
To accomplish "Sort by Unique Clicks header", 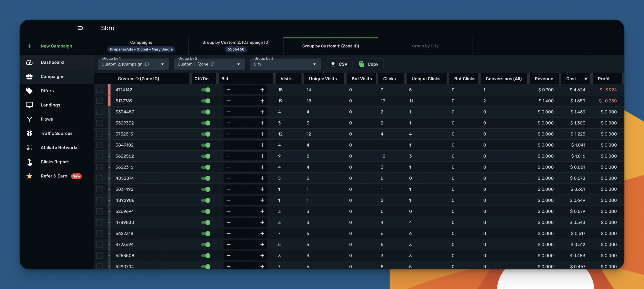I will click(x=426, y=79).
